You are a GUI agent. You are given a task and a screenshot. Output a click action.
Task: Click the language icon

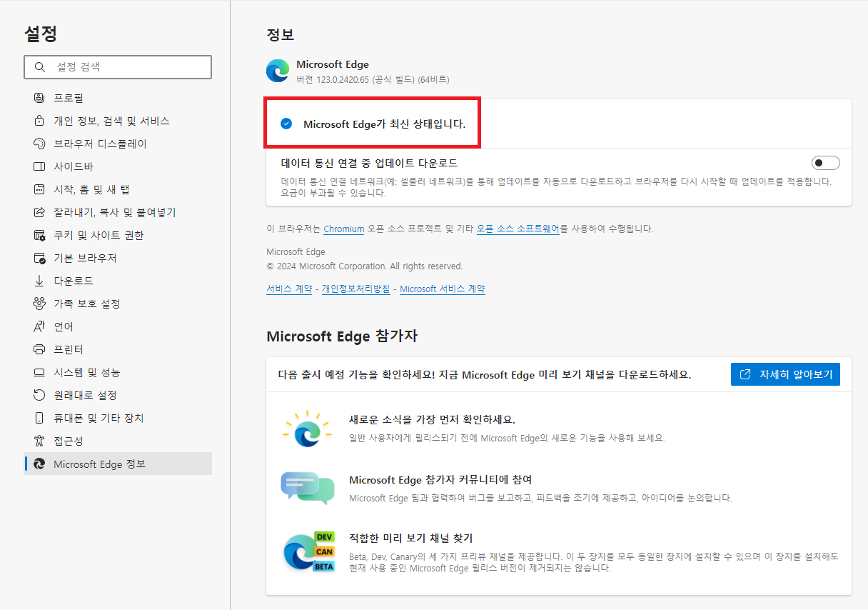click(x=39, y=326)
